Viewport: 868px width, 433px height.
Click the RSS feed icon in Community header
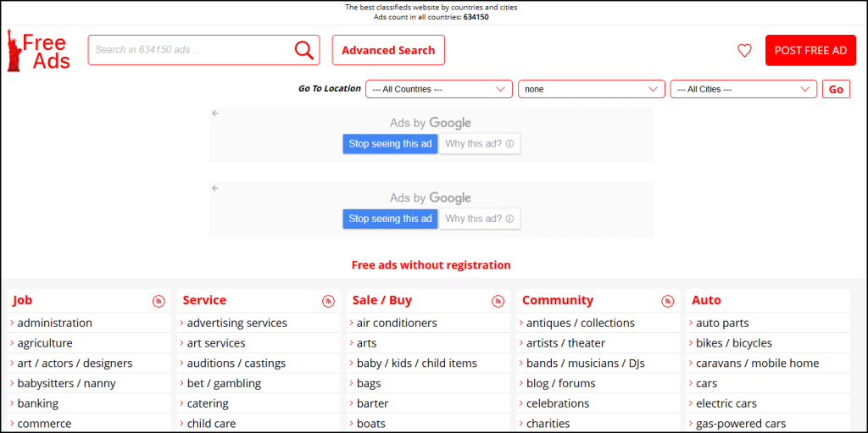click(668, 301)
